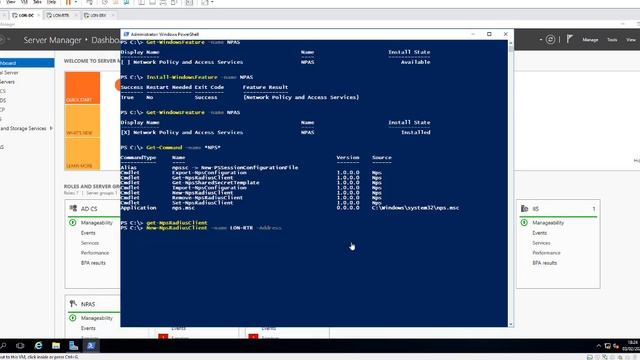
Task: Open the VMware Help menu
Action: [x=51, y=2]
